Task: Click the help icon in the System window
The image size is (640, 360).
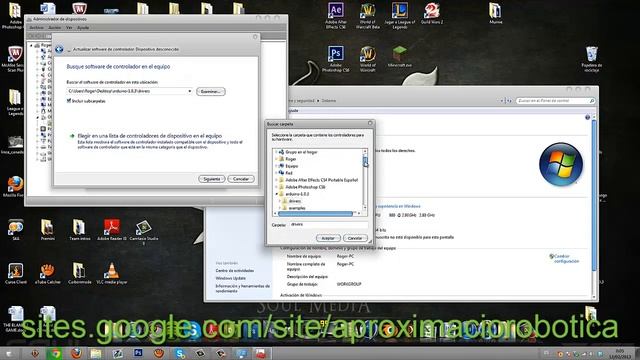Action: (587, 118)
